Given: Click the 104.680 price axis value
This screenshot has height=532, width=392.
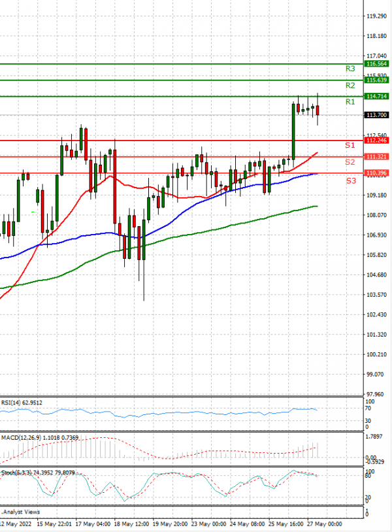Looking at the screenshot, I should click(376, 274).
